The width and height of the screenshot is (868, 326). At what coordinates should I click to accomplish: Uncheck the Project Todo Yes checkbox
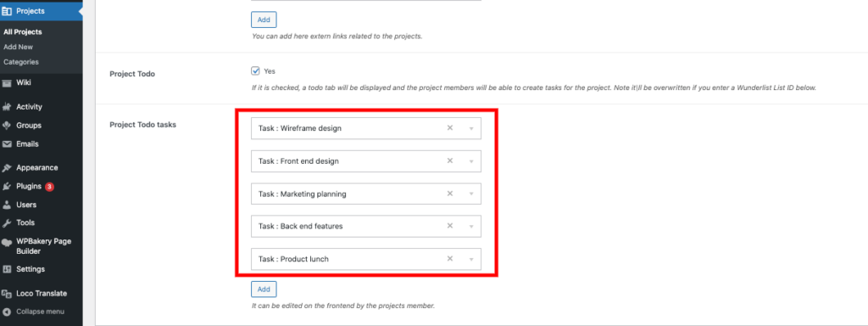click(x=255, y=71)
